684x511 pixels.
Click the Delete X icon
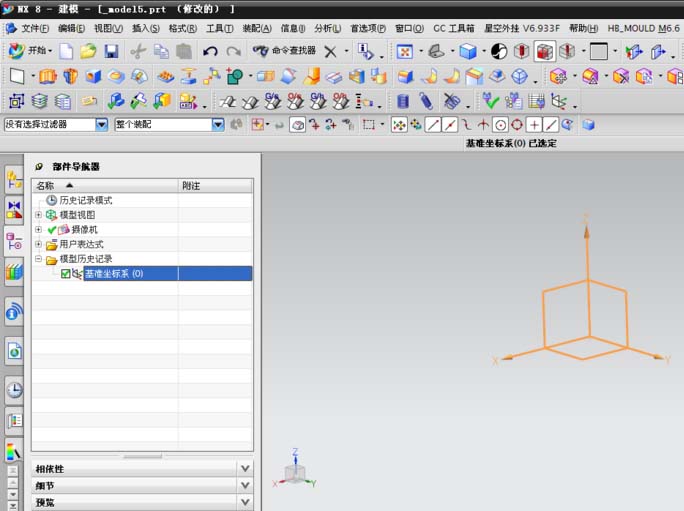(330, 51)
